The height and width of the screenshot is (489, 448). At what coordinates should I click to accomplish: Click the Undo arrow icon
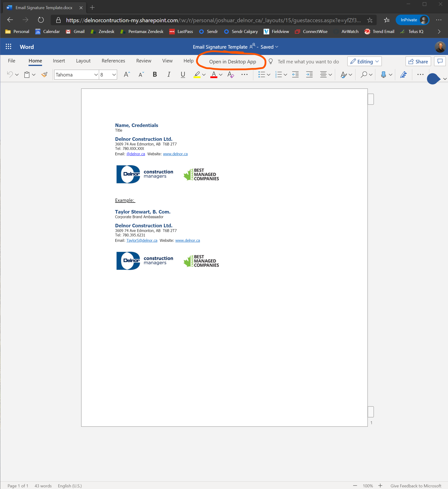click(x=10, y=74)
